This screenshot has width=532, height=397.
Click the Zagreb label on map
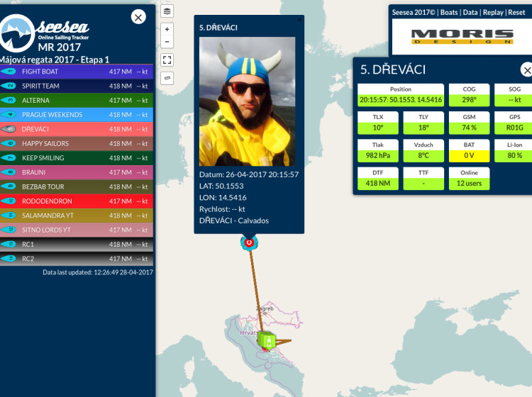[265, 309]
